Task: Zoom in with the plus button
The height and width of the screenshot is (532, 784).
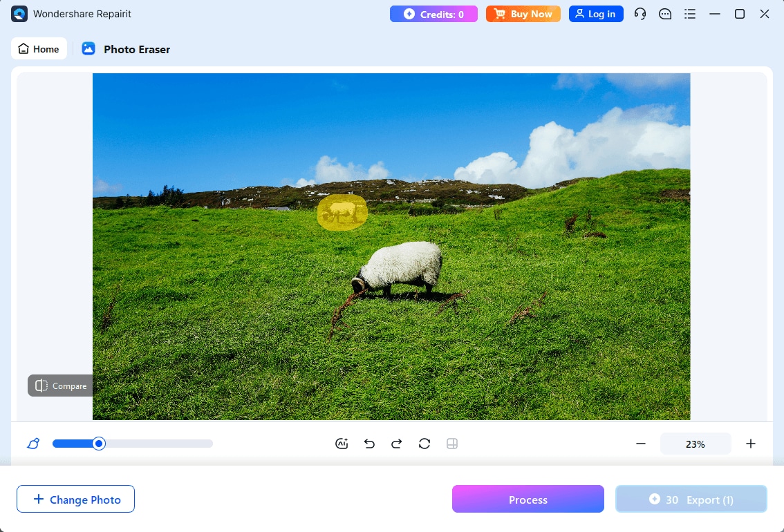Action: 751,444
